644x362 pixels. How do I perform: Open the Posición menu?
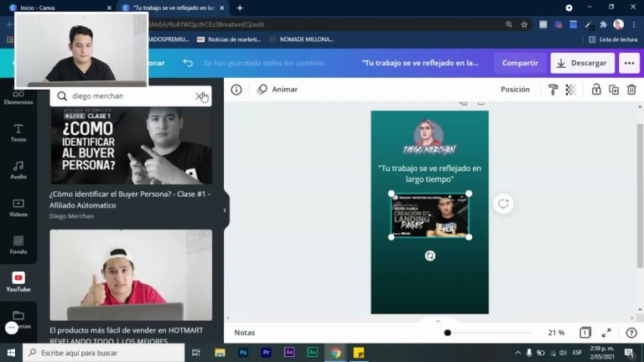click(x=515, y=90)
